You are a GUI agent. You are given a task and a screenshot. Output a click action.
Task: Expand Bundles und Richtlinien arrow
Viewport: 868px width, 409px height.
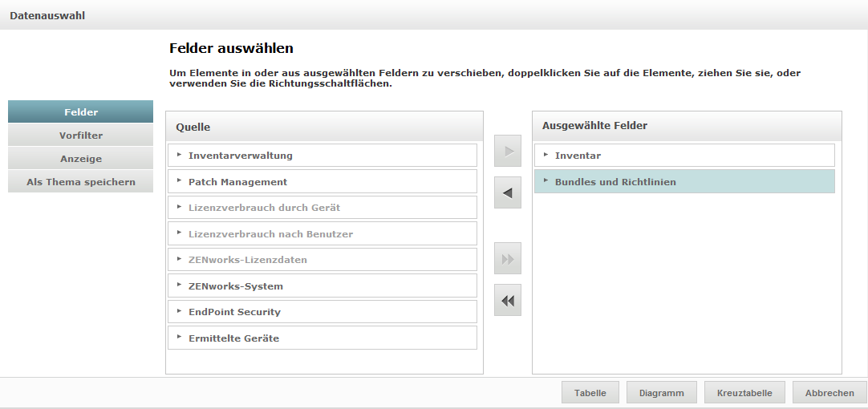(x=546, y=181)
